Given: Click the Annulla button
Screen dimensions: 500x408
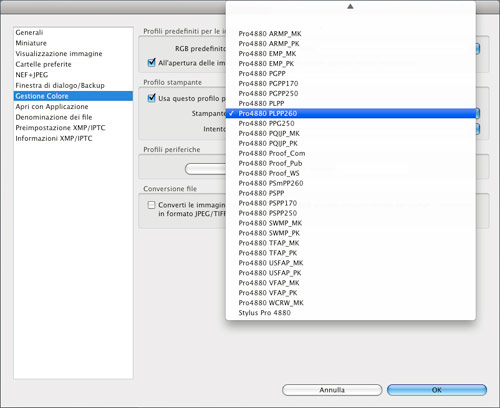Looking at the screenshot, I should click(332, 390).
